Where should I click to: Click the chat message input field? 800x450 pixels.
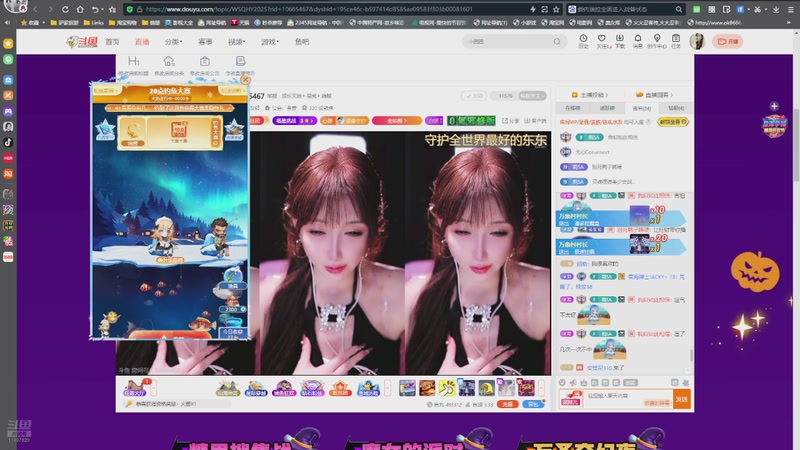(628, 398)
